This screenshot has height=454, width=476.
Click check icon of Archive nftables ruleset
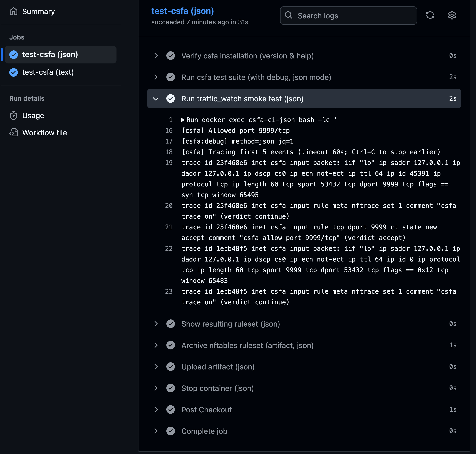(171, 345)
